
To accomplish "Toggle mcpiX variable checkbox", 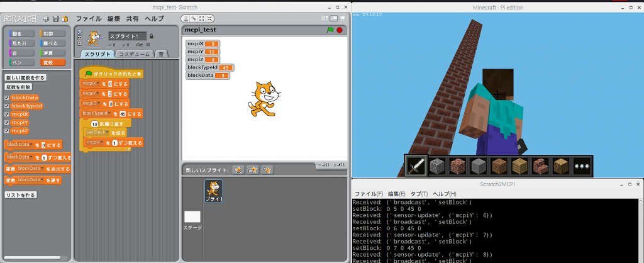I will (6, 115).
